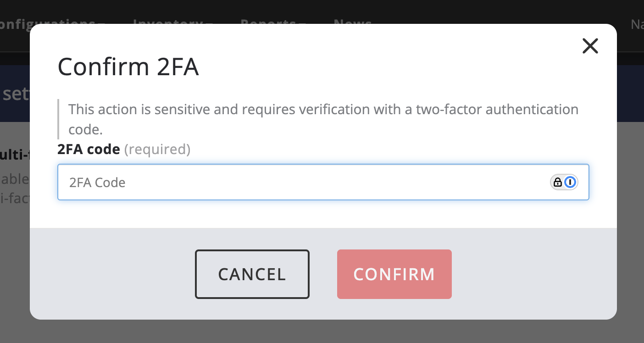This screenshot has width=644, height=343.
Task: Expand the Reports dropdown caret
Action: (x=302, y=23)
